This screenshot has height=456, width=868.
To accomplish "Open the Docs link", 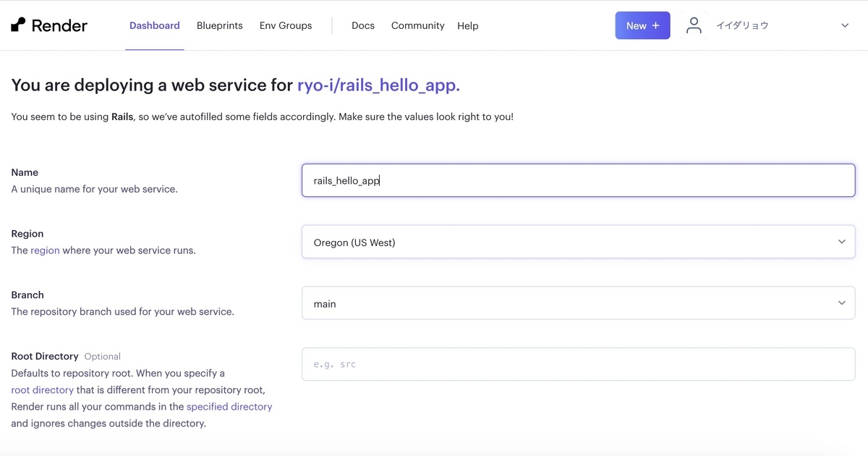I will coord(363,25).
